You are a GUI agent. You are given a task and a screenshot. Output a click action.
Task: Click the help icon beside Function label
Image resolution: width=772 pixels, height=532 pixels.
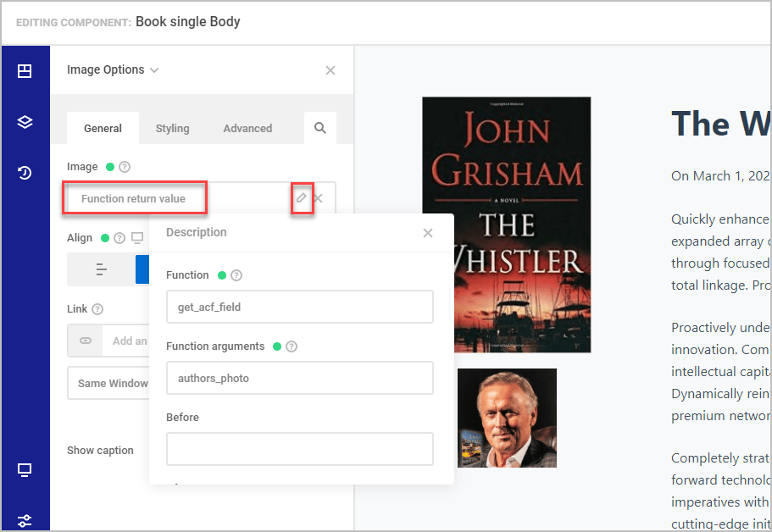tap(236, 275)
